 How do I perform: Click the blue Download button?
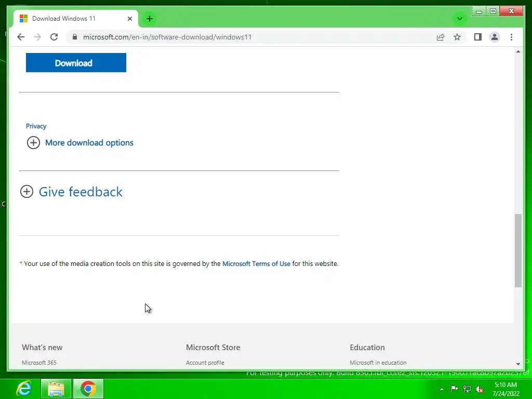[76, 63]
